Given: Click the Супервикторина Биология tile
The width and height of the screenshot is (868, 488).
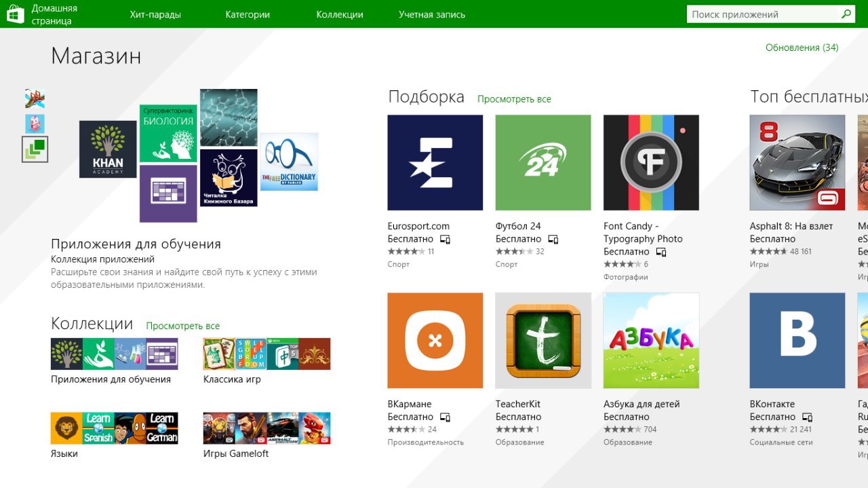Looking at the screenshot, I should (168, 133).
